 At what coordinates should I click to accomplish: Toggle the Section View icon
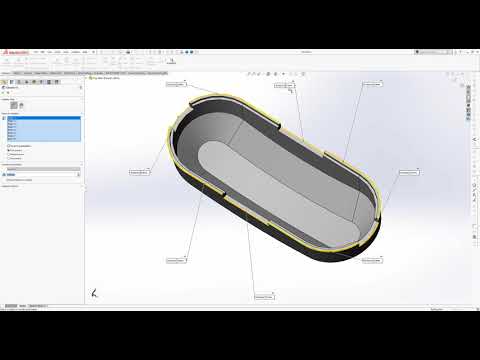point(263,74)
